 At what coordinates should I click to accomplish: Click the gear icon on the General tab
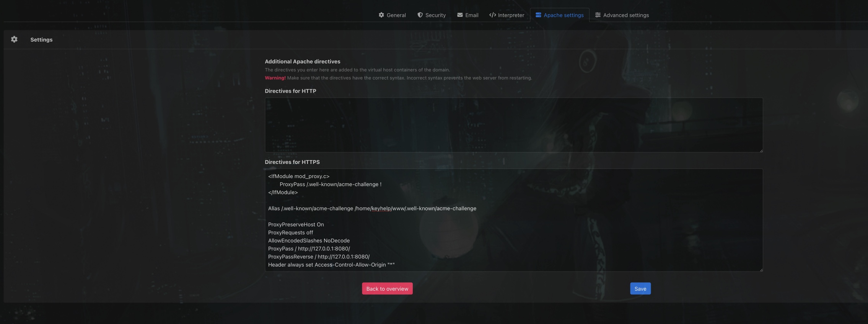381,15
